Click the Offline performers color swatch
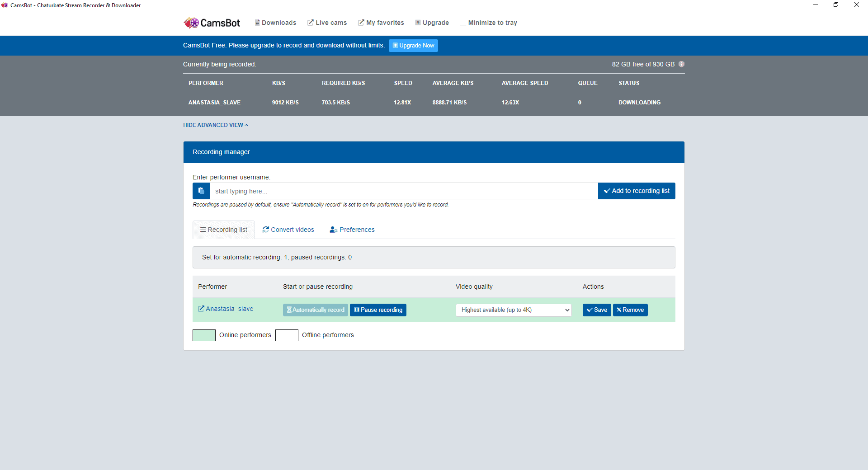The image size is (868, 470). pos(287,335)
